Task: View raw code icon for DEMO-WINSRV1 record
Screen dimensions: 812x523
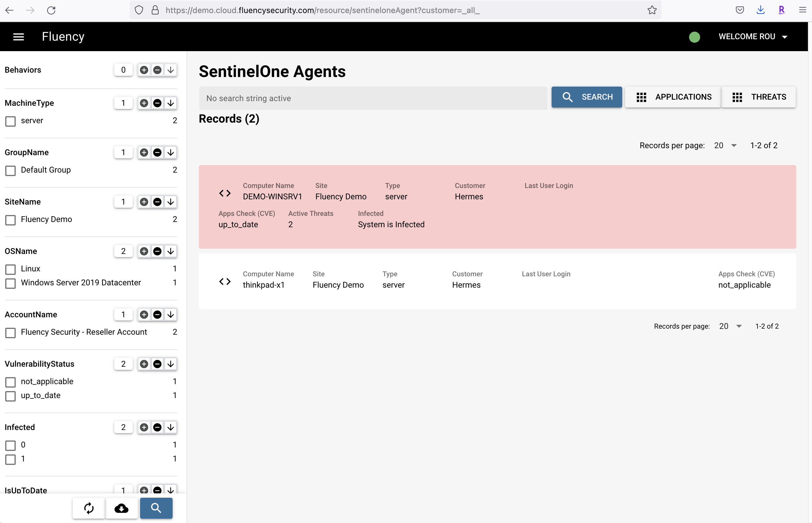Action: click(225, 193)
